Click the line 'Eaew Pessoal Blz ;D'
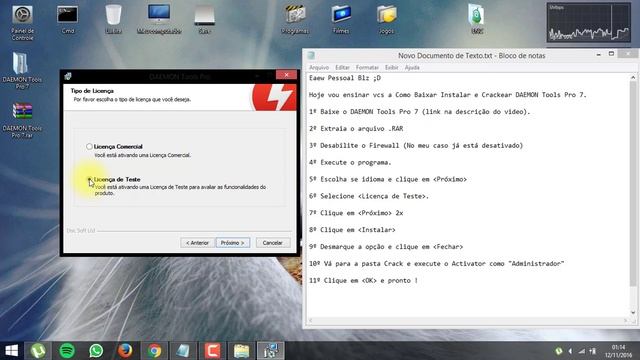This screenshot has height=360, width=640. tap(345, 78)
